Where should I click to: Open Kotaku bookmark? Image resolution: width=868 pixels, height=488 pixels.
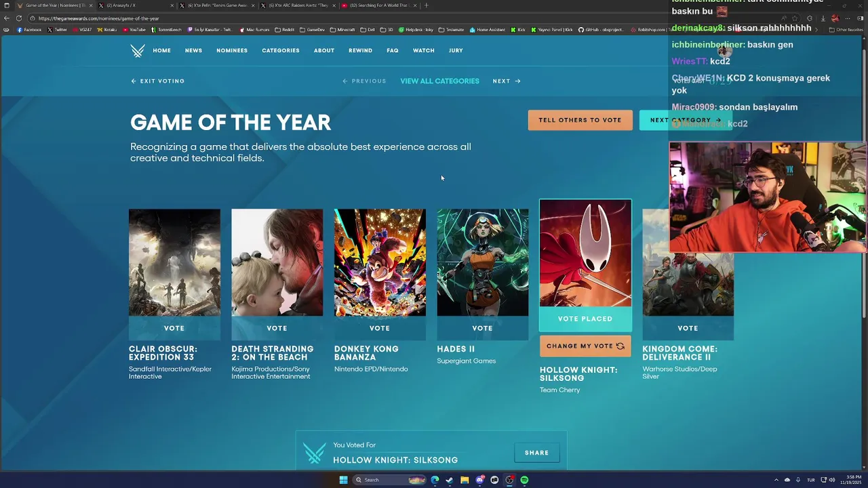click(107, 30)
